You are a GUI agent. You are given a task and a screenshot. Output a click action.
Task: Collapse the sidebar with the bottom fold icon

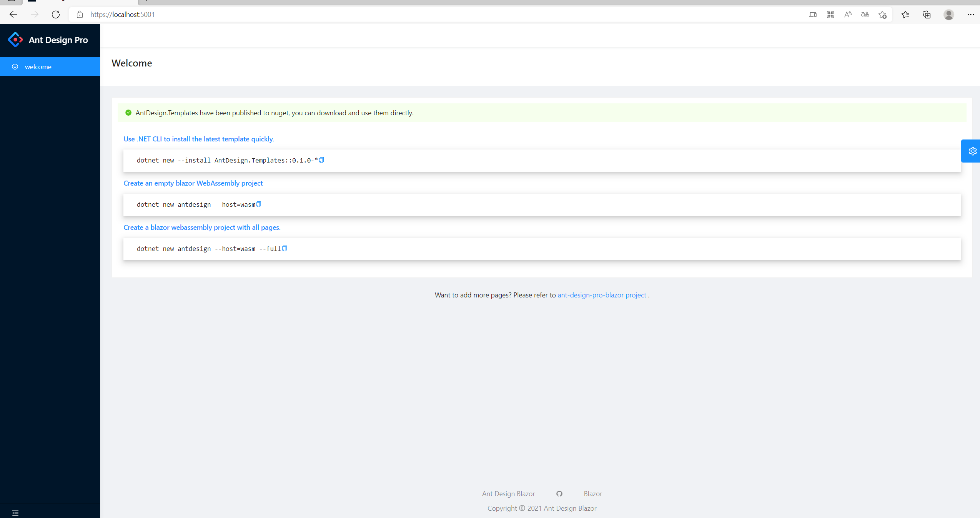point(15,513)
